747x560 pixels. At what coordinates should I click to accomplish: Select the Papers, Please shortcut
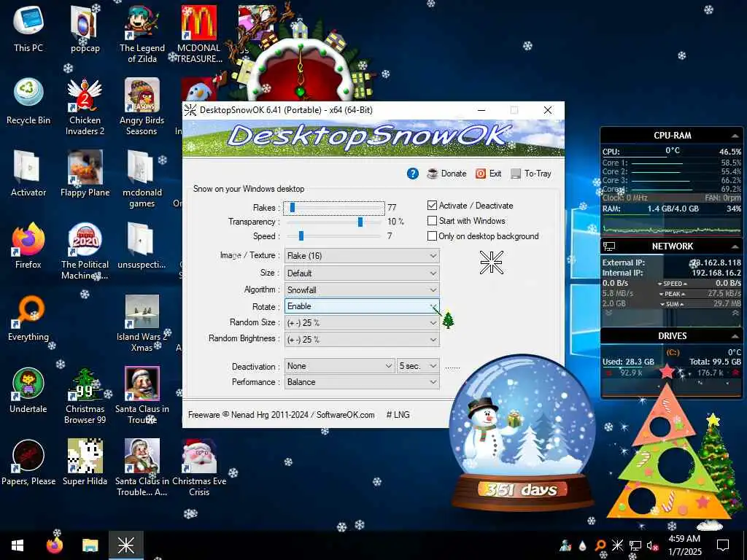[28, 462]
